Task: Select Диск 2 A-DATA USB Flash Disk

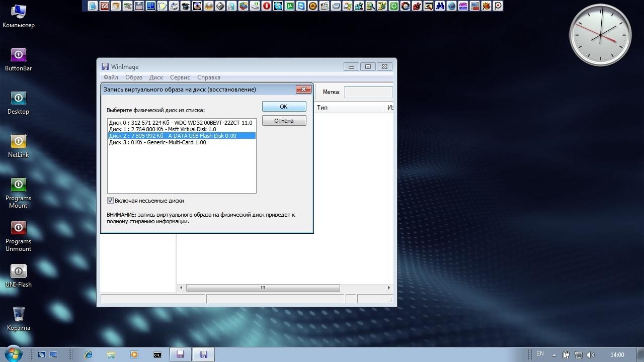Action: pyautogui.click(x=182, y=136)
